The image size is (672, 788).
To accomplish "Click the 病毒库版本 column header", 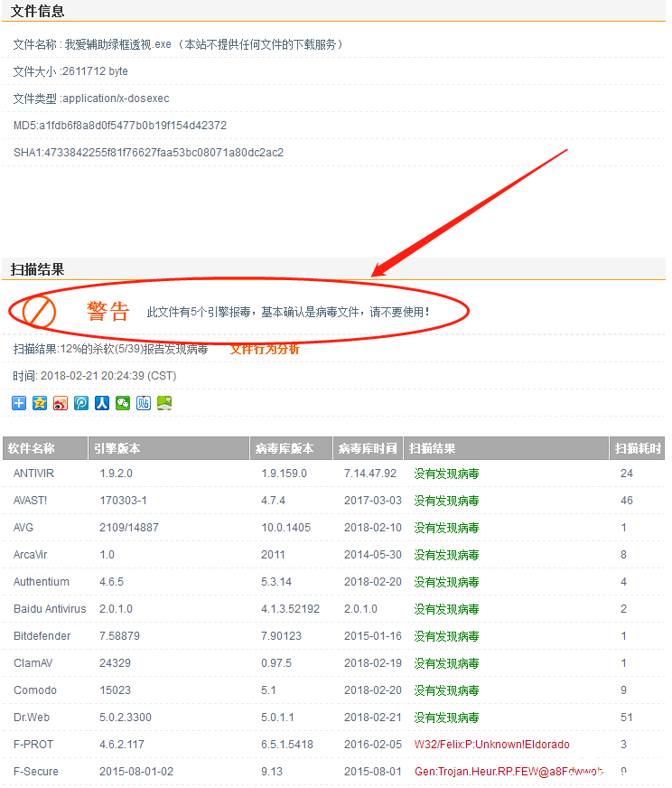I will point(292,448).
